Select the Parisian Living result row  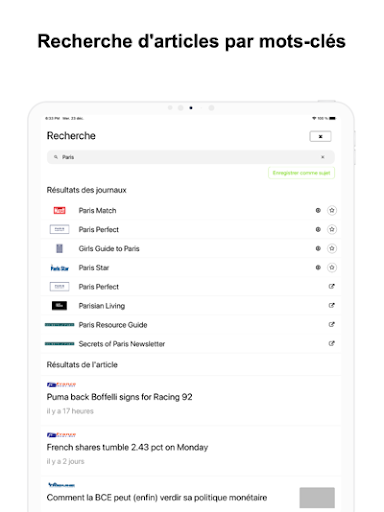click(191, 306)
